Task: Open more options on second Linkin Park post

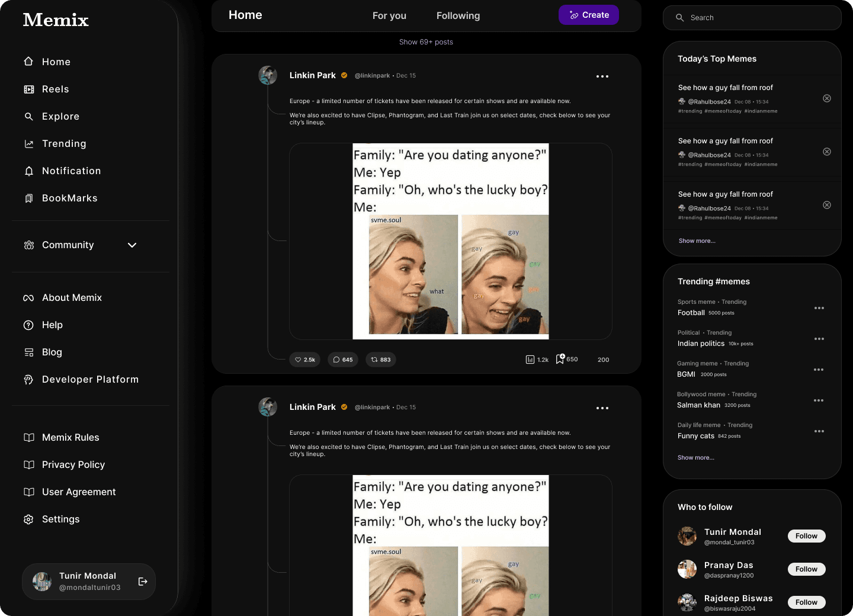Action: [602, 408]
